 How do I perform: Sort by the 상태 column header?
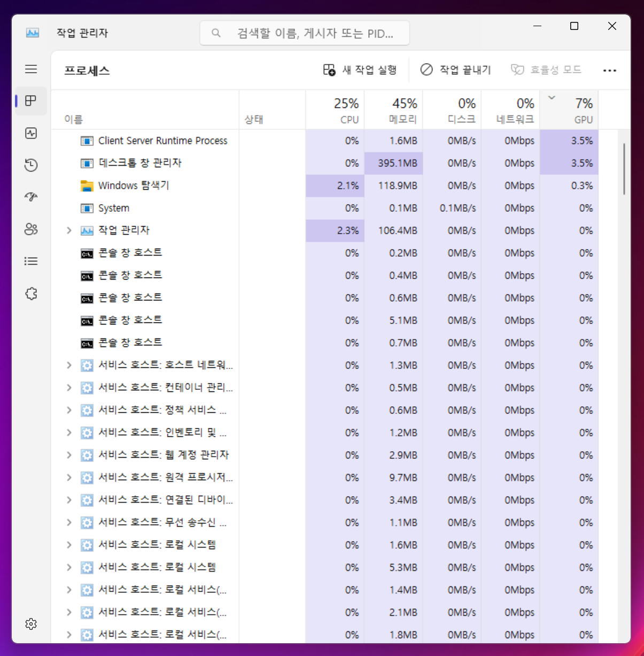(273, 110)
